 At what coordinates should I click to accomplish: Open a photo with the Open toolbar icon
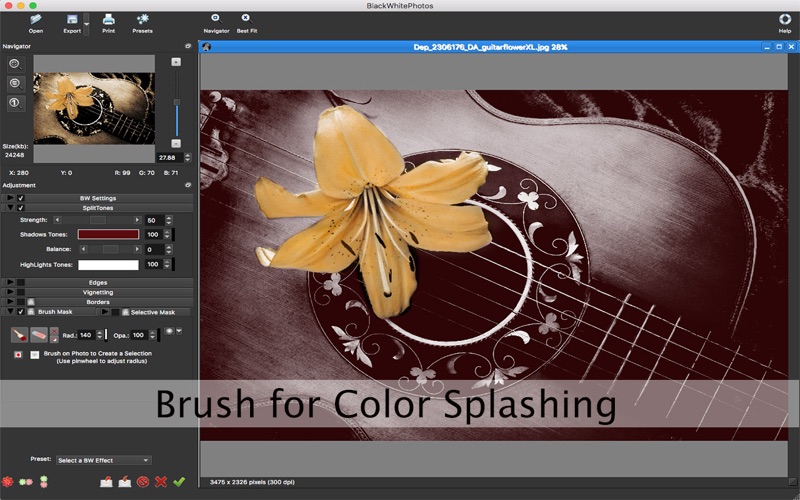[x=35, y=23]
